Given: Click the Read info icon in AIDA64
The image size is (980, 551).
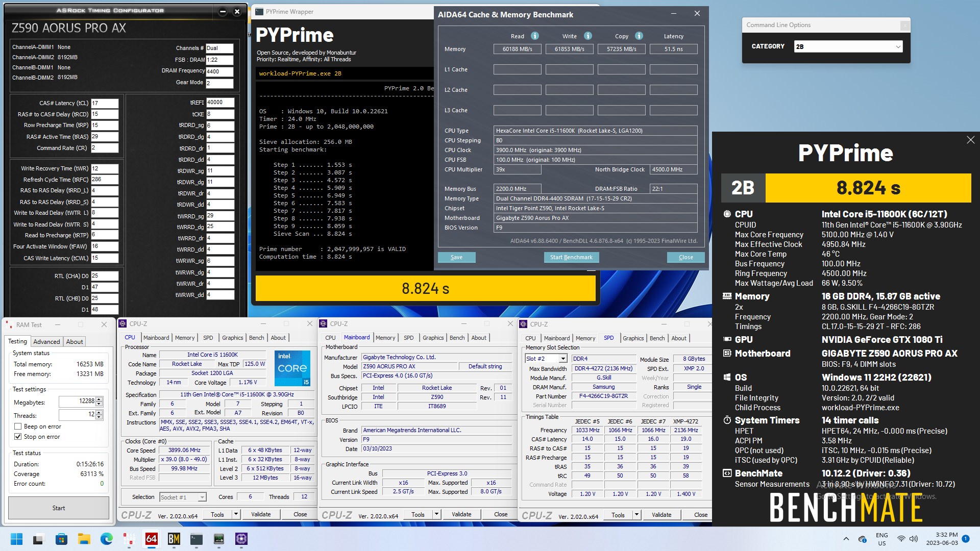Looking at the screenshot, I should 534,36.
